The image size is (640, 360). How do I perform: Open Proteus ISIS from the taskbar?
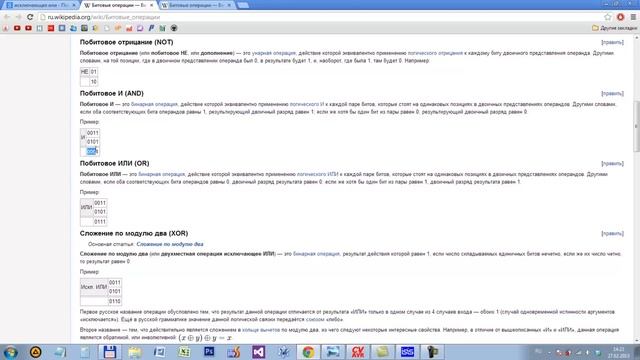pos(407,352)
